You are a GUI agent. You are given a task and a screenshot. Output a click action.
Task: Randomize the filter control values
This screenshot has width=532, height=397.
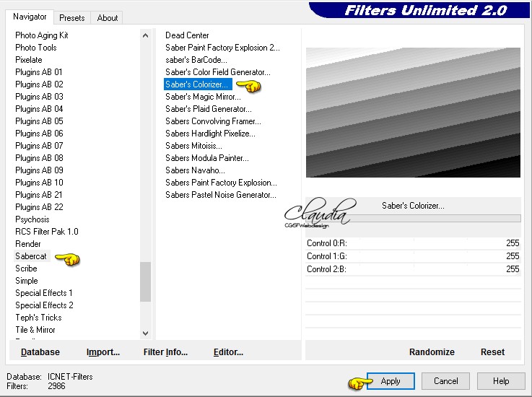[x=432, y=352]
